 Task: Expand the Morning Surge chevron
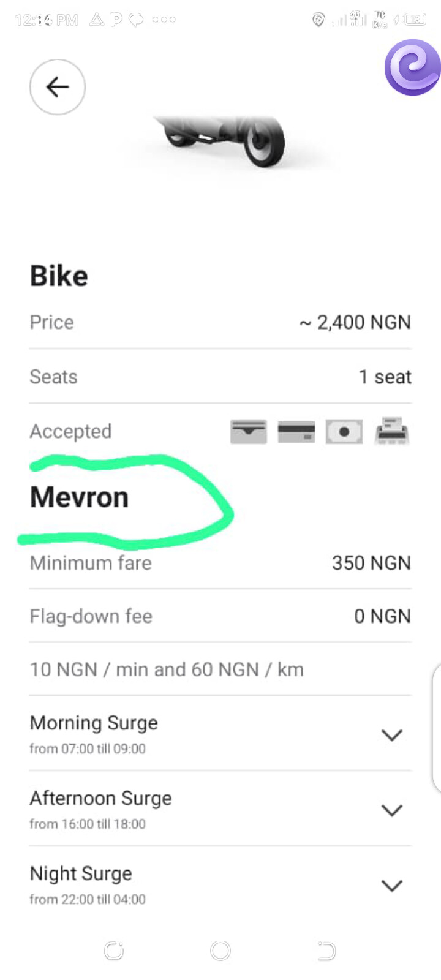click(x=392, y=735)
